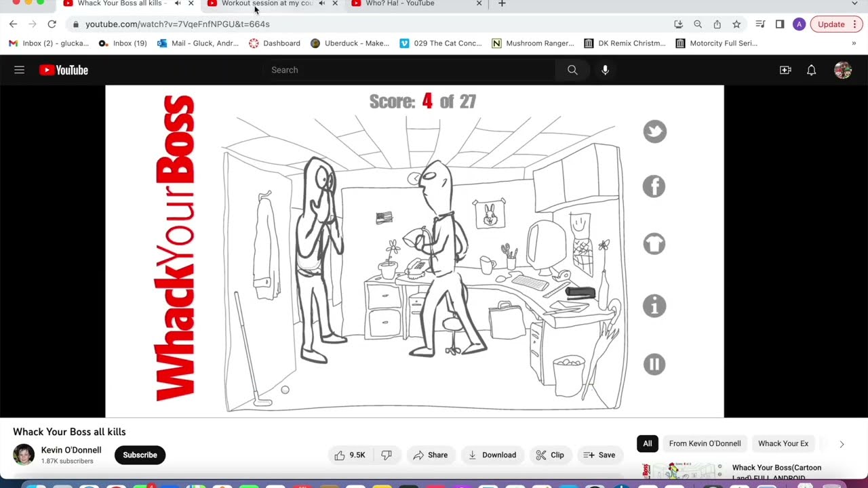Open the Whack Your Boss(Cartoon Land) suggested video
The height and width of the screenshot is (488, 868).
(x=776, y=472)
